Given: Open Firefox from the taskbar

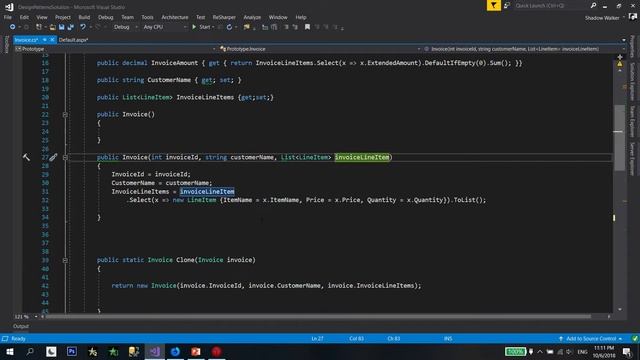Looking at the screenshot, I should 175,351.
